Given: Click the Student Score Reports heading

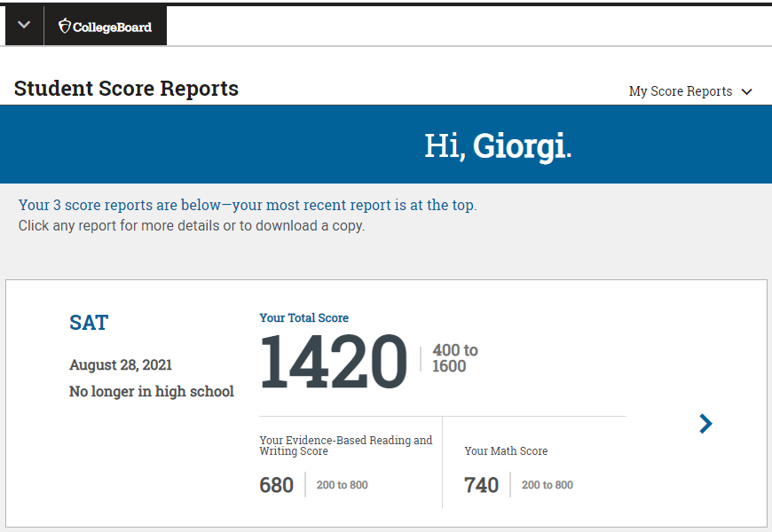Looking at the screenshot, I should coord(126,89).
